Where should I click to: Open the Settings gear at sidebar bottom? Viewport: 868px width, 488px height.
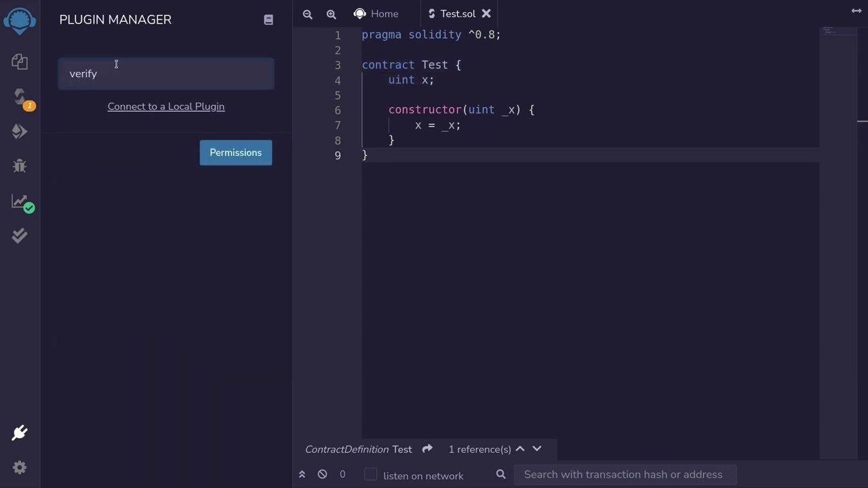[x=19, y=468]
